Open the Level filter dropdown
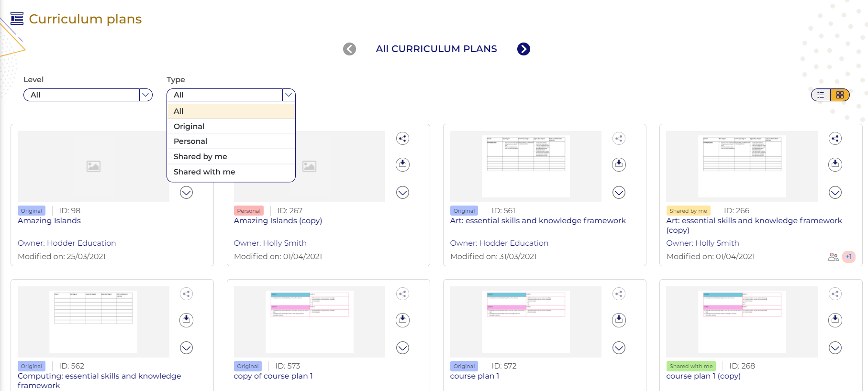 click(x=88, y=95)
